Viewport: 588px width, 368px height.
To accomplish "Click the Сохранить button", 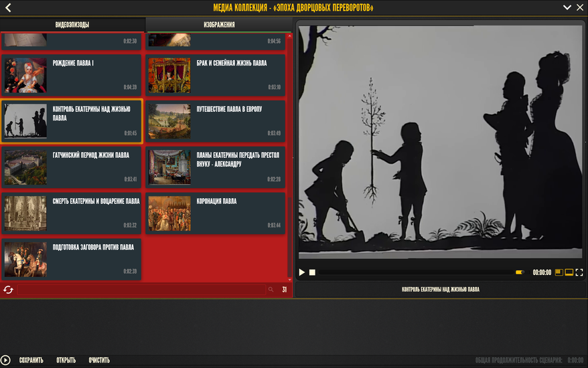I will pyautogui.click(x=31, y=360).
